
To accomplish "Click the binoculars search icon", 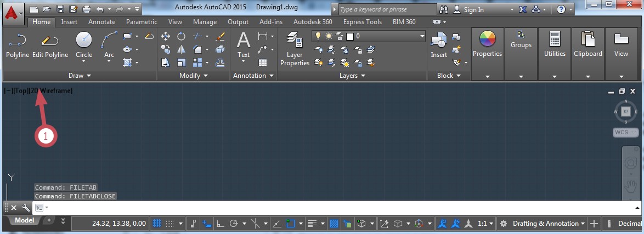I will tap(444, 9).
